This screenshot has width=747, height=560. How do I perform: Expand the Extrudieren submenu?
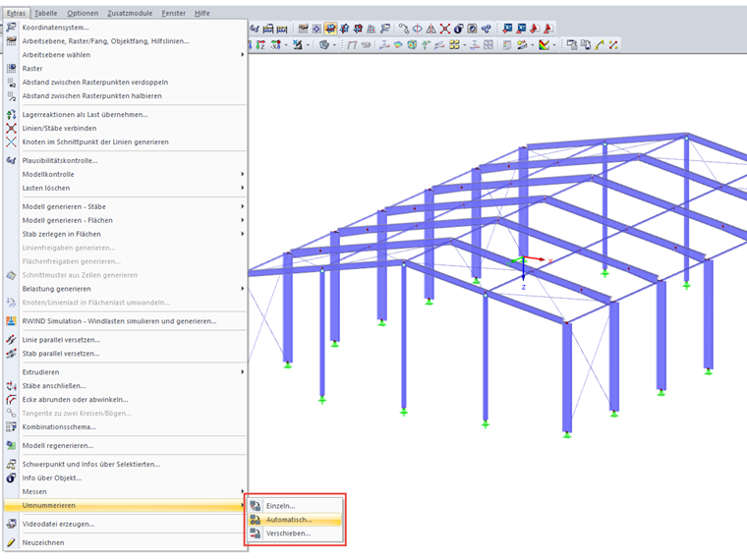125,372
